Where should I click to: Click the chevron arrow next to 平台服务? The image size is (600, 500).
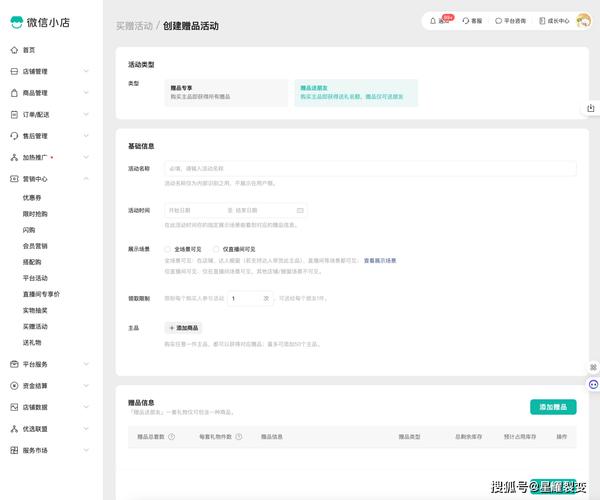point(86,364)
